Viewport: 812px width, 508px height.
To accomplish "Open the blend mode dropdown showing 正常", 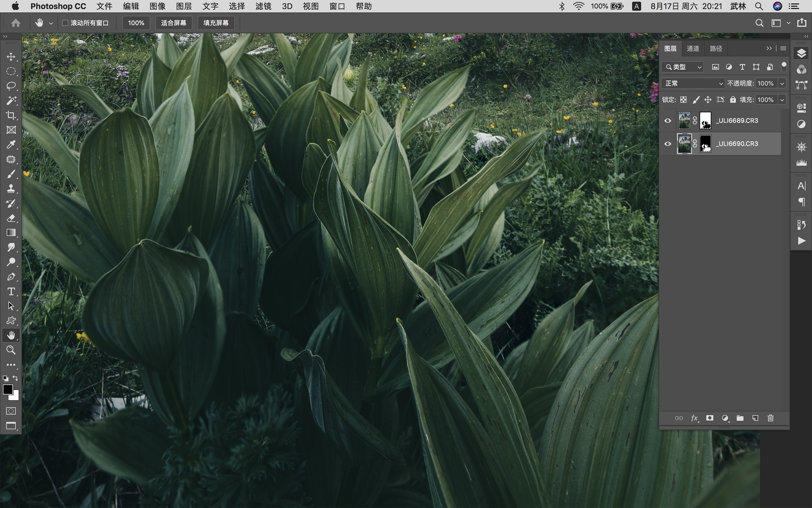I will pyautogui.click(x=693, y=83).
